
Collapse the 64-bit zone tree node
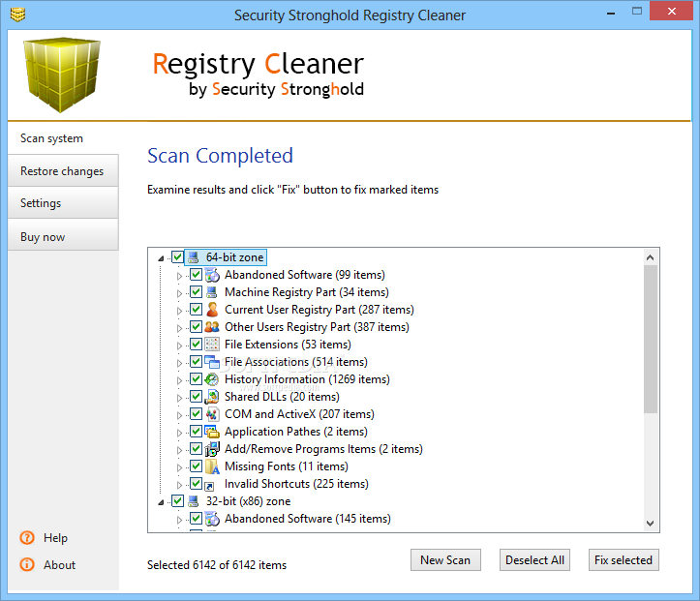pos(161,258)
